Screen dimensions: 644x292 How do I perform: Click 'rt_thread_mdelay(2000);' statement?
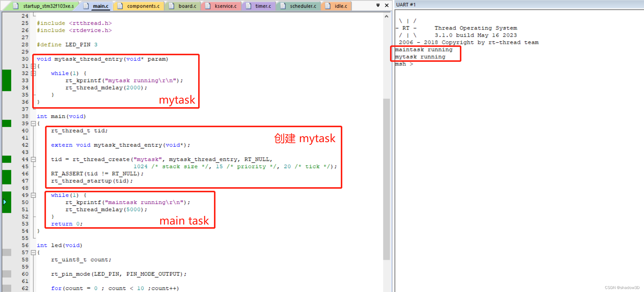(x=107, y=88)
